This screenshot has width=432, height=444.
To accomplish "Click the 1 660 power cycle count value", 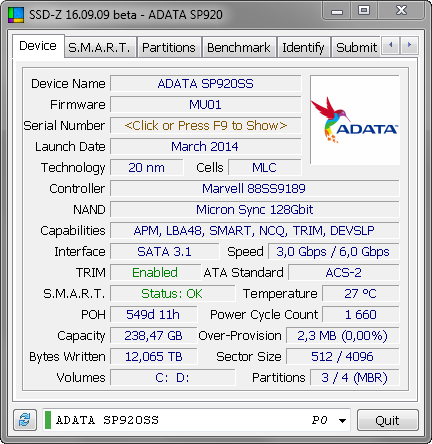I will [360, 315].
